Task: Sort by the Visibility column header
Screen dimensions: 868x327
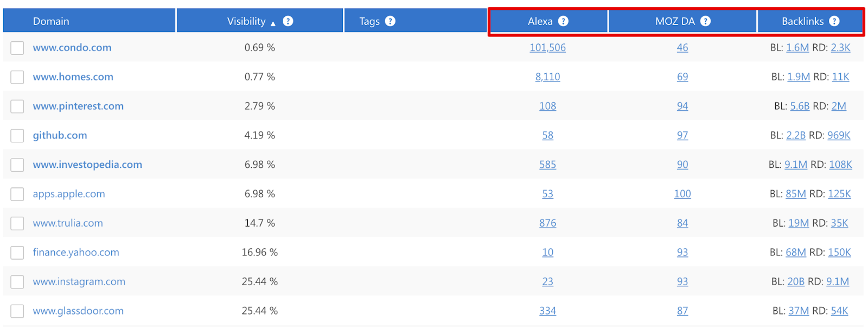Action: [260, 21]
